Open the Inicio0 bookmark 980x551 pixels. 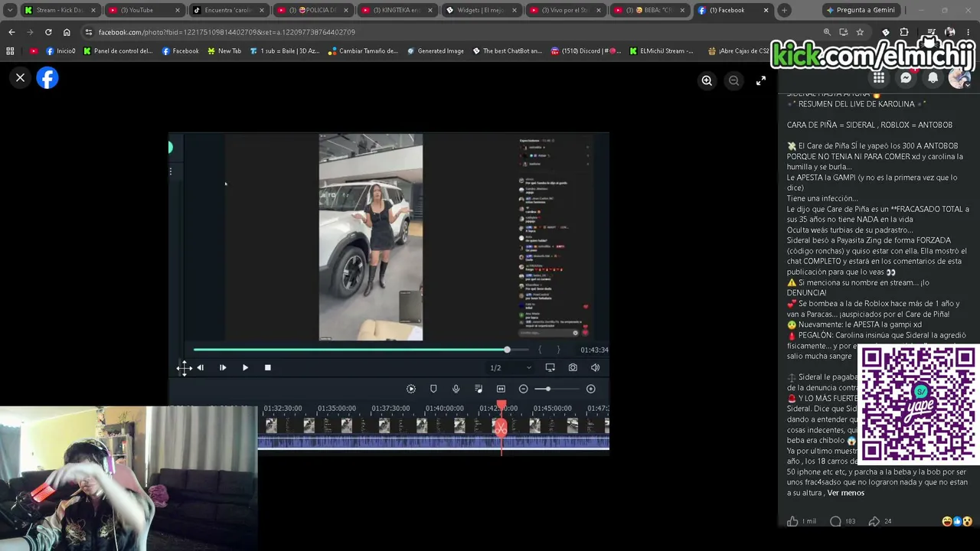point(60,51)
